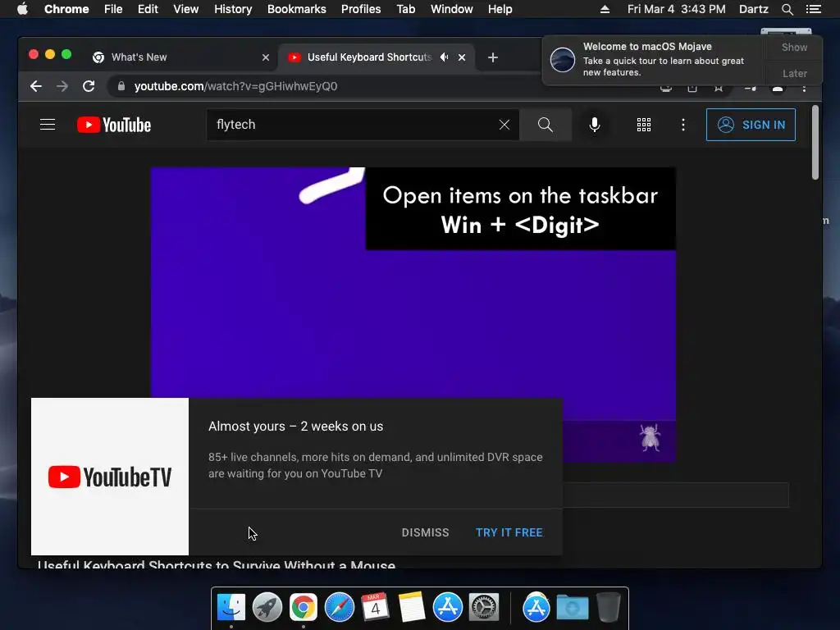Go forward with Chrome forward arrow
840x630 pixels.
[x=62, y=86]
